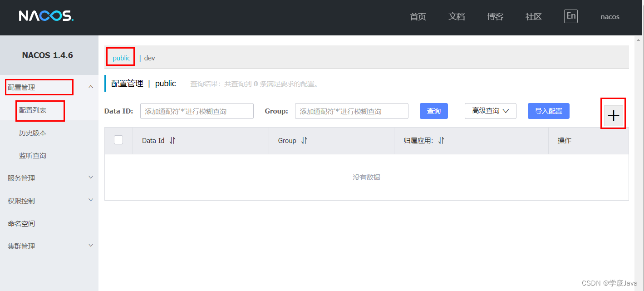Open the 社区 community page

point(533,16)
